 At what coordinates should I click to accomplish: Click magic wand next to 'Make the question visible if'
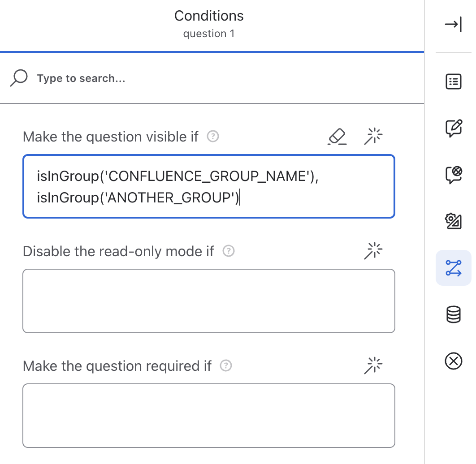click(x=373, y=137)
